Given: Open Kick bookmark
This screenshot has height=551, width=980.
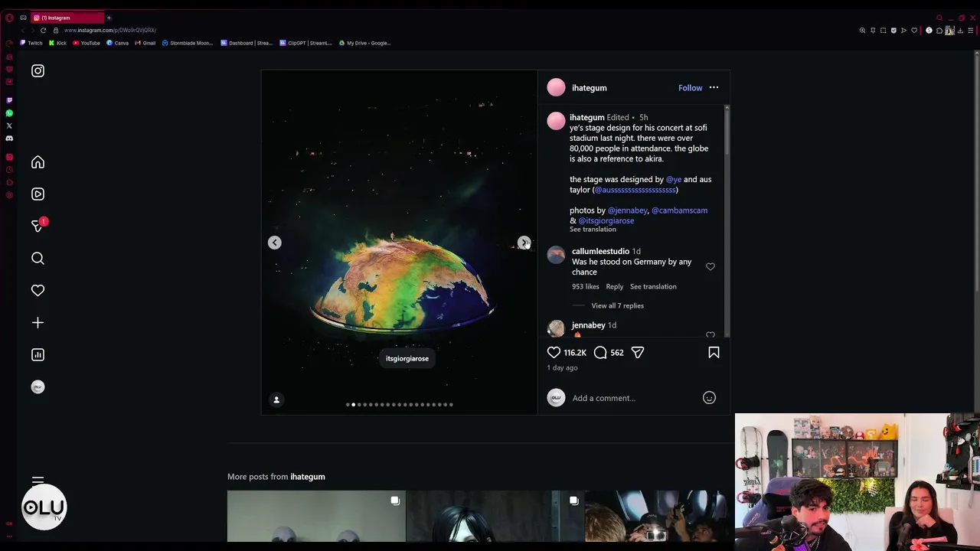Looking at the screenshot, I should click(57, 43).
